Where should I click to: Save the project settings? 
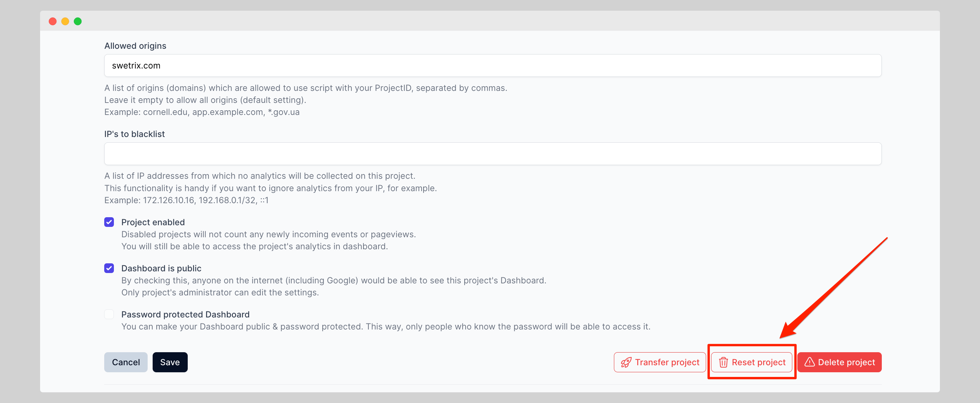pos(170,362)
